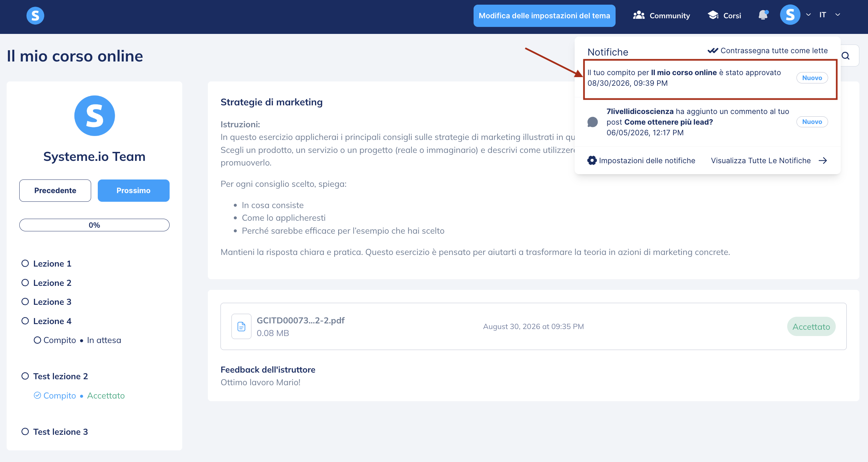Open the approved assignment notification

tap(710, 79)
